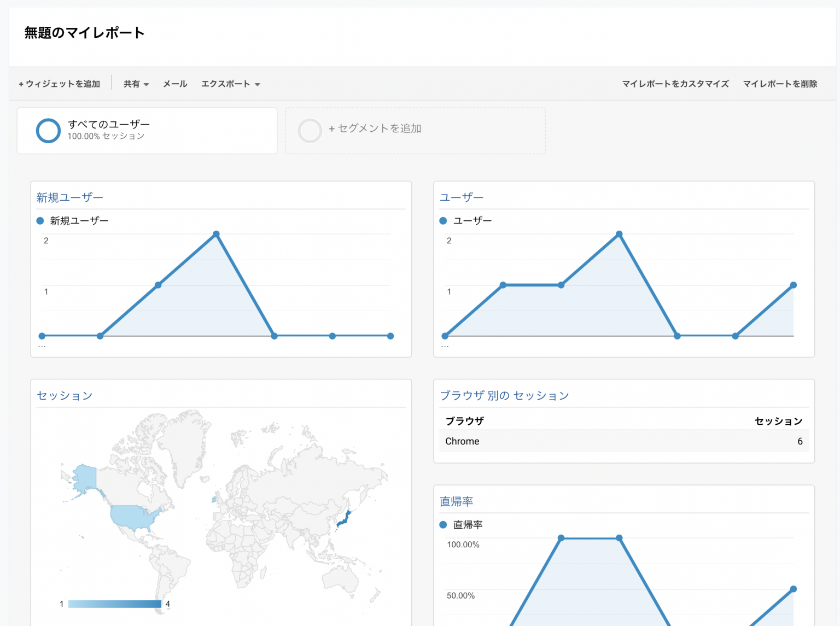Screen dimensions: 840x626
Task: Click the peak point of 新規ユーザー chart
Action: [x=216, y=234]
